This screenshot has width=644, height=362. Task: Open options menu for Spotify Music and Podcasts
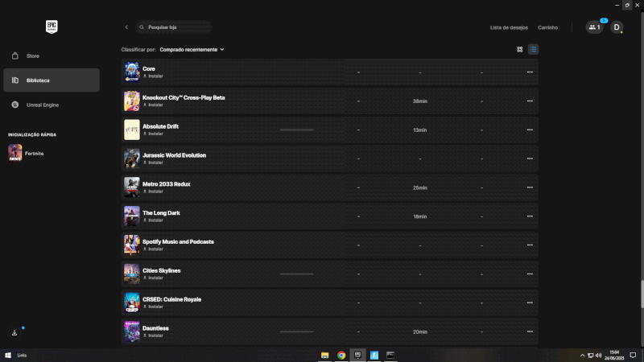pos(530,245)
